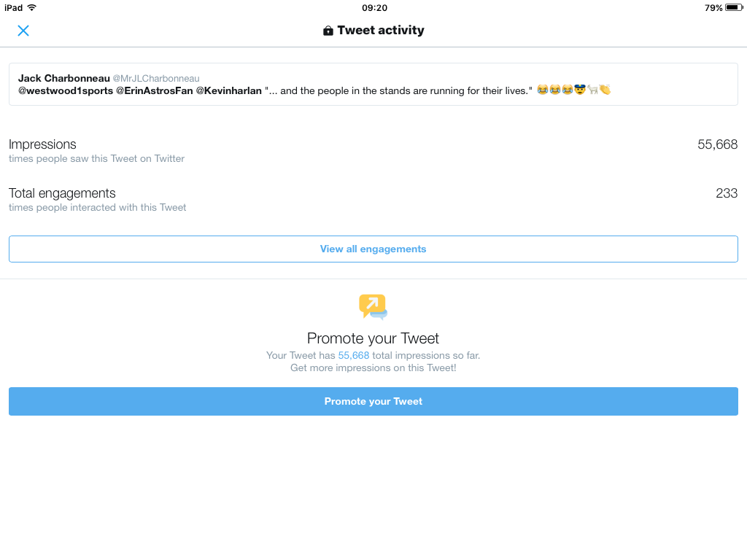Tap the 09:20 clock in status bar

374,7
